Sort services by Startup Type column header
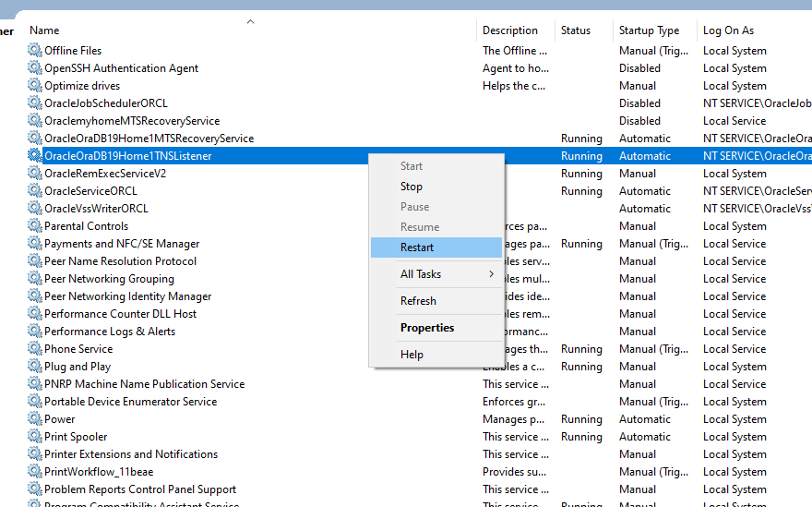 coord(649,30)
